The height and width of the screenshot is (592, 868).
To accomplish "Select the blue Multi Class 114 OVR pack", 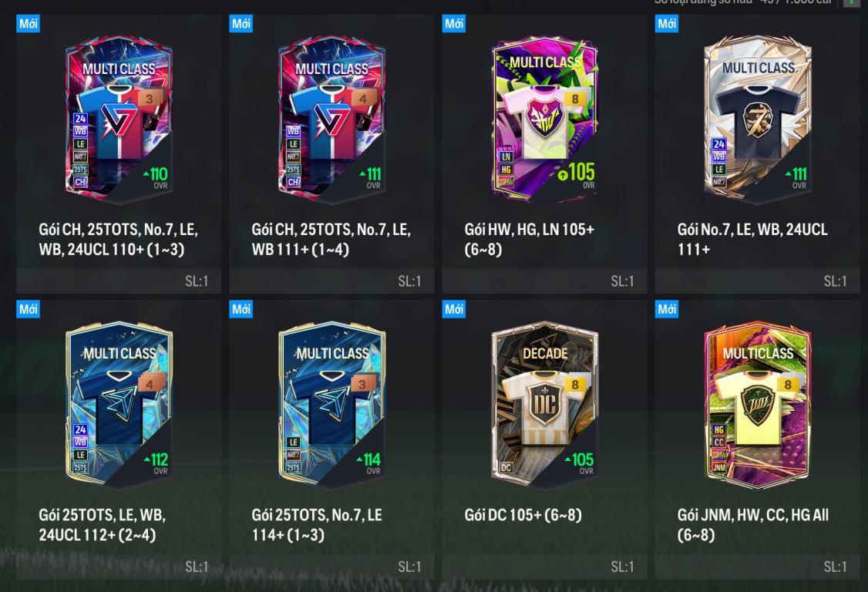I will point(331,406).
